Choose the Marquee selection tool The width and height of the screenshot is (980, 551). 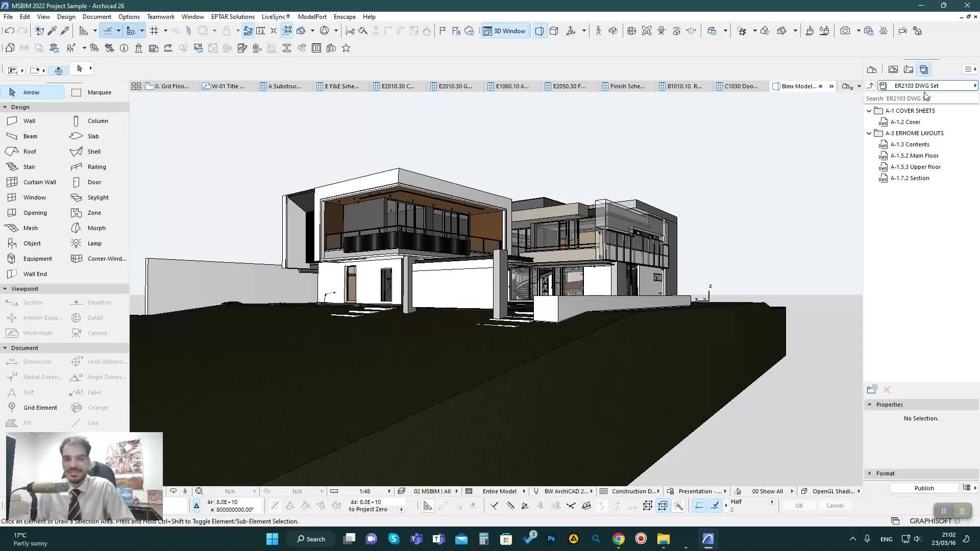pyautogui.click(x=99, y=92)
